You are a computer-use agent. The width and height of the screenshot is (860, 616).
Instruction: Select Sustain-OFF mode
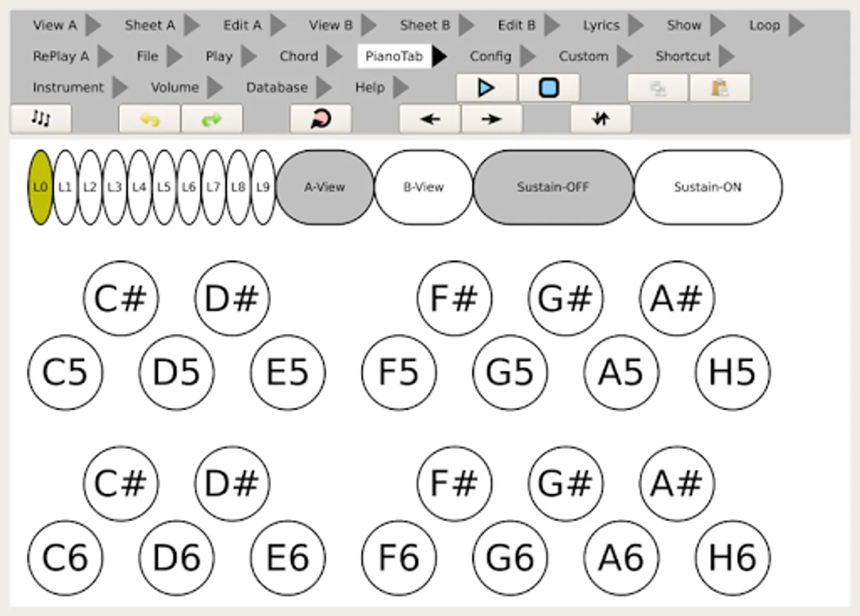coord(553,188)
